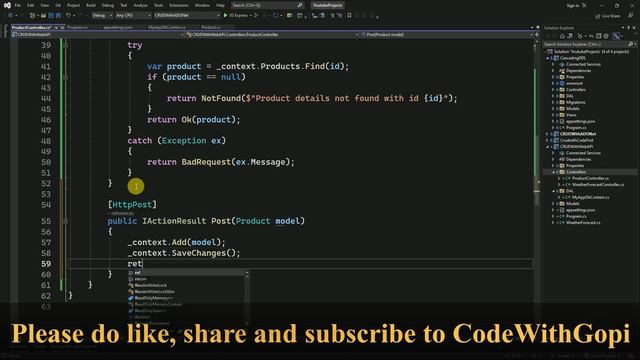Open the ProductController type navigation dropdown
Screen dimensions: 640x360
click(x=273, y=35)
